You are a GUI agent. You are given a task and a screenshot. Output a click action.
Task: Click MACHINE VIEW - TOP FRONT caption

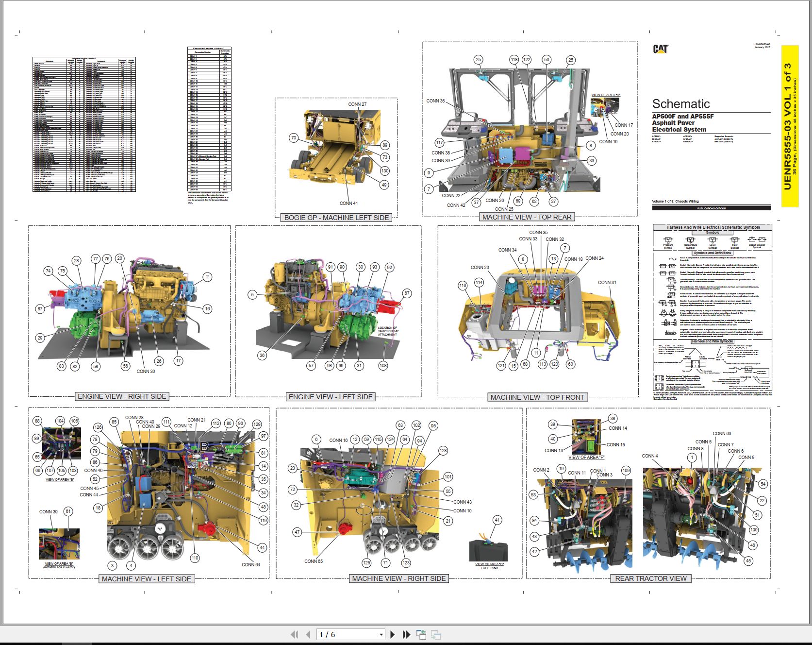click(x=537, y=397)
